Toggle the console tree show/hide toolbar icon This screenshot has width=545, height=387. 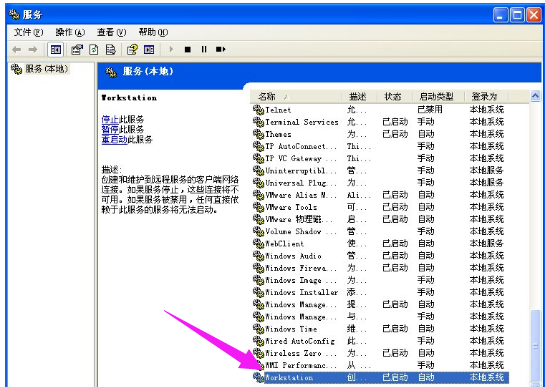coord(56,50)
